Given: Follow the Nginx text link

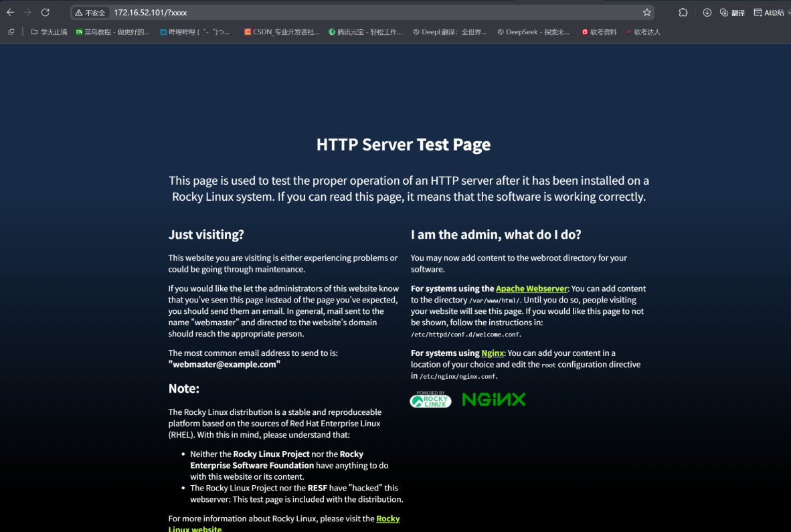Looking at the screenshot, I should point(493,353).
